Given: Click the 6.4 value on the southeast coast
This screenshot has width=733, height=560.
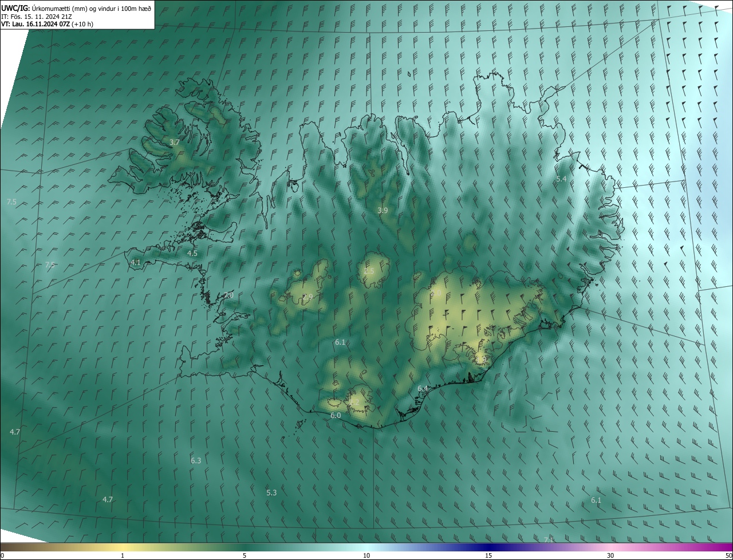Looking at the screenshot, I should coord(423,389).
